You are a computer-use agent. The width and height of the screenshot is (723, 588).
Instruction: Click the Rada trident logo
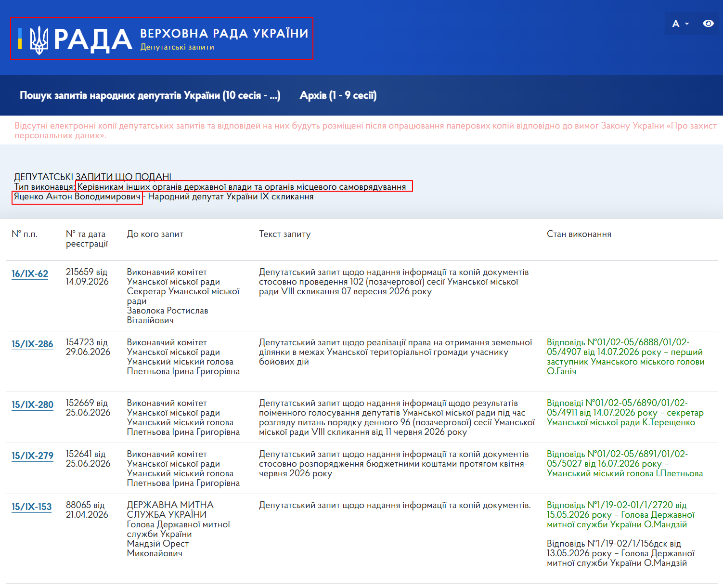pyautogui.click(x=39, y=40)
